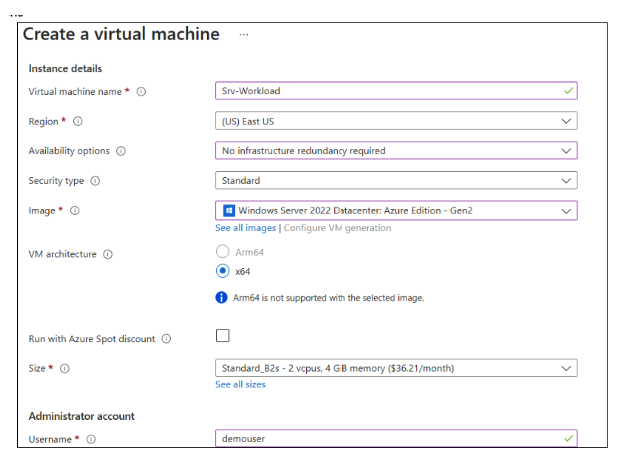Viewport: 619px width, 456px height.
Task: Click info icon beside Availability options
Action: coord(121,151)
